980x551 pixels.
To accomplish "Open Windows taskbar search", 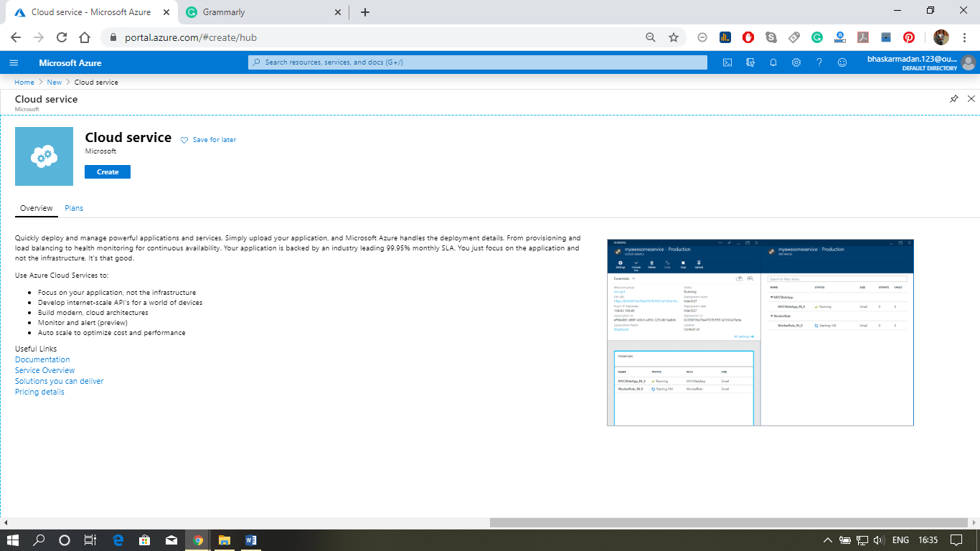I will pyautogui.click(x=39, y=540).
